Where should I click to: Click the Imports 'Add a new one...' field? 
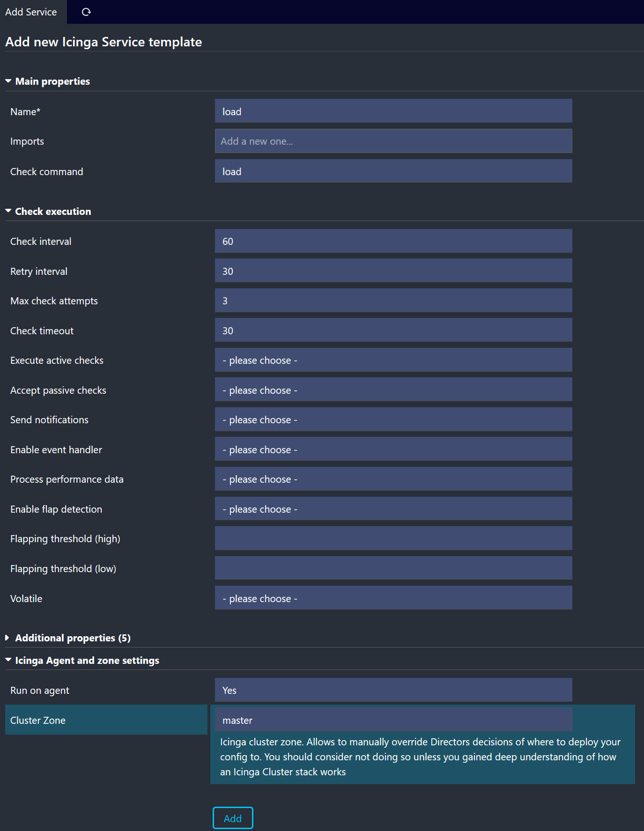(393, 141)
